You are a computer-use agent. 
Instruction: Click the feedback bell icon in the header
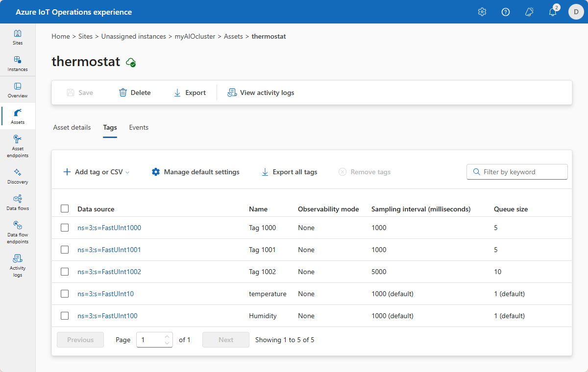[529, 12]
